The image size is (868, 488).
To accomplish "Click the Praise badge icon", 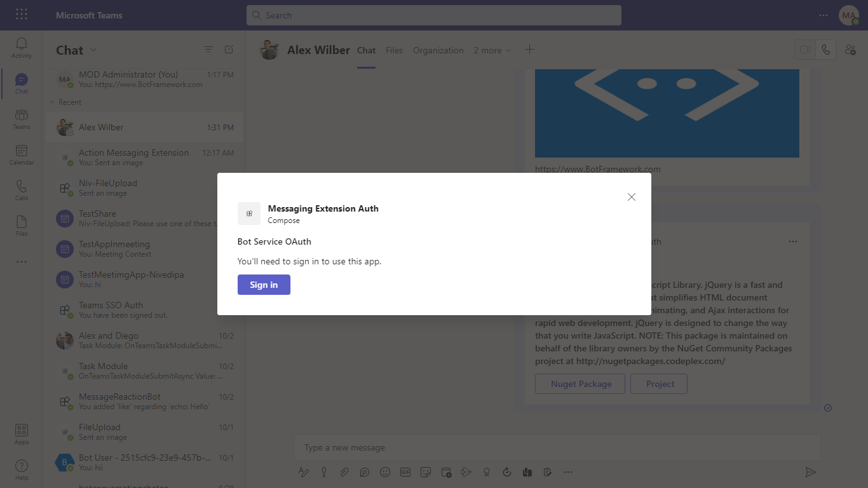I will [487, 472].
